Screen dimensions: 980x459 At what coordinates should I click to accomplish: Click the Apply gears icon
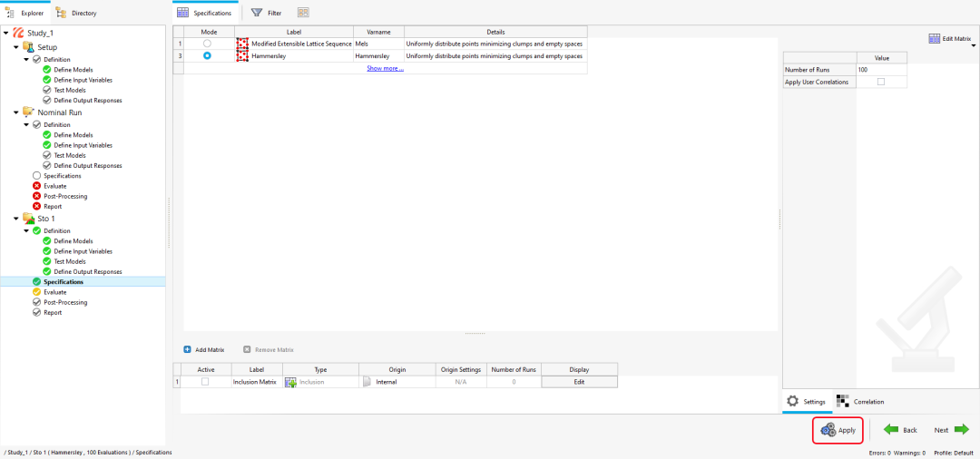point(828,430)
